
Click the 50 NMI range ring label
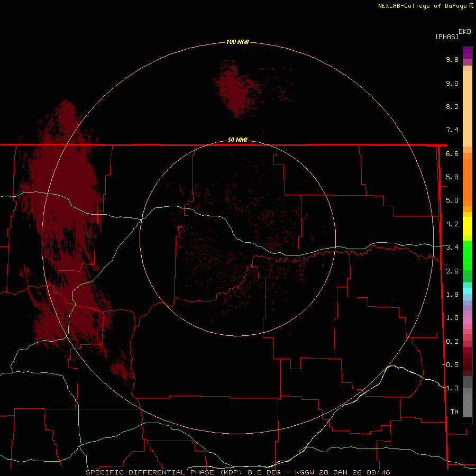(x=237, y=140)
